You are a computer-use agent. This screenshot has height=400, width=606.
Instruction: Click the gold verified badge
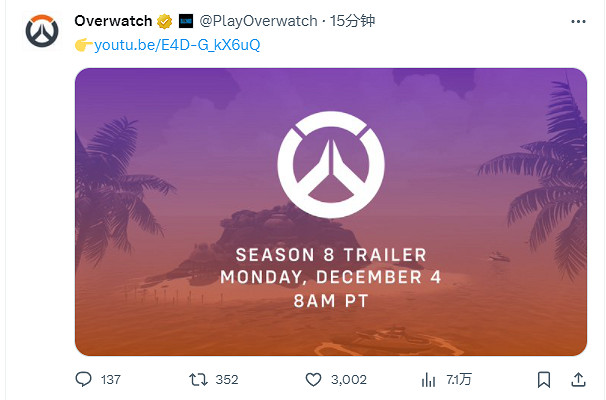165,20
